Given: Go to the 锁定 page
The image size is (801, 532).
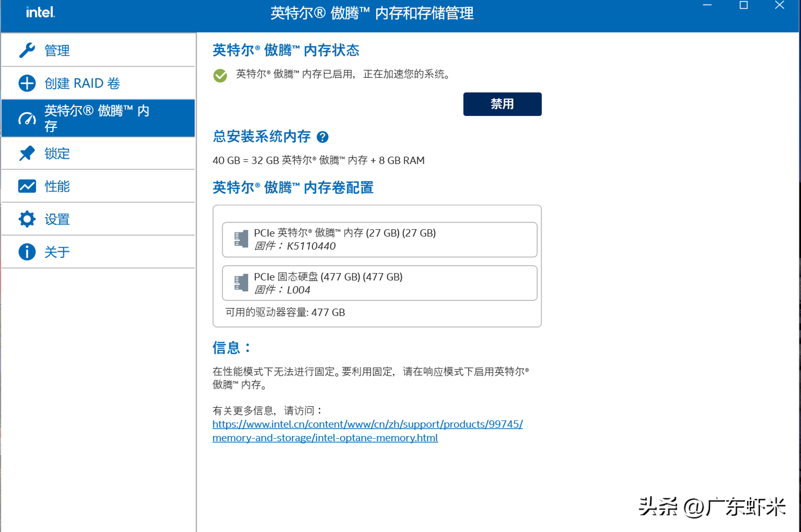Looking at the screenshot, I should coord(98,153).
